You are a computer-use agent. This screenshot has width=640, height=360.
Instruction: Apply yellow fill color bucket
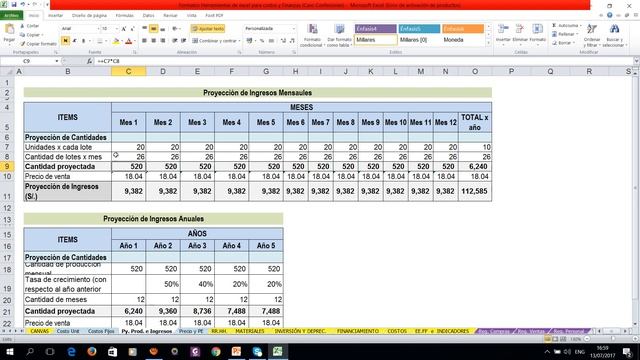(x=116, y=41)
